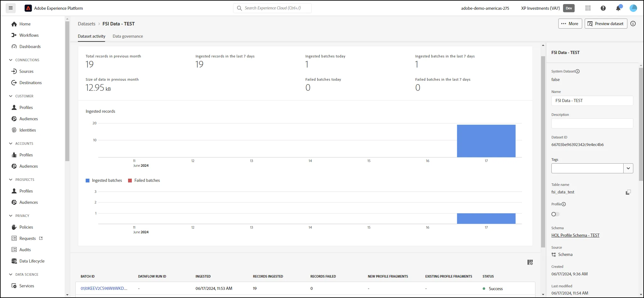Enable the Profile toggle for dataset

coord(555,214)
